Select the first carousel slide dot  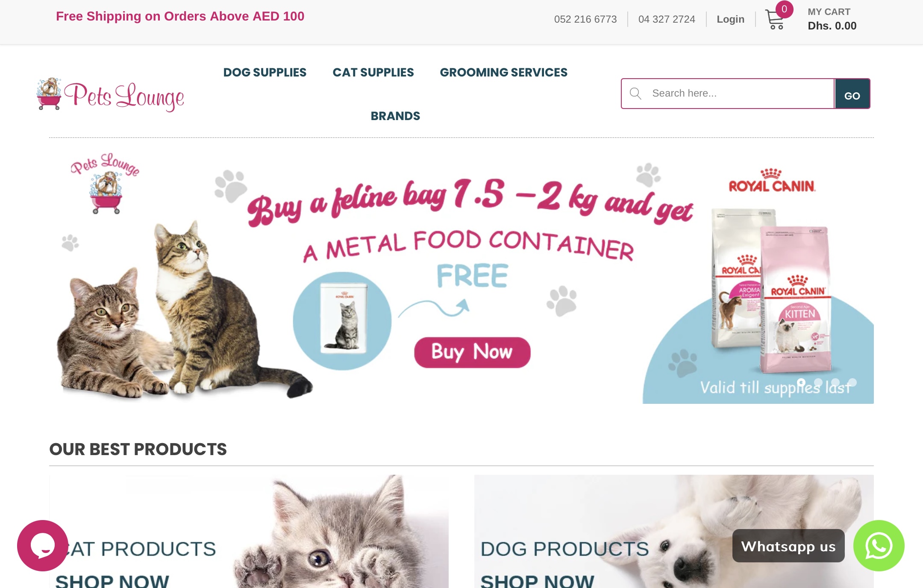tap(801, 382)
